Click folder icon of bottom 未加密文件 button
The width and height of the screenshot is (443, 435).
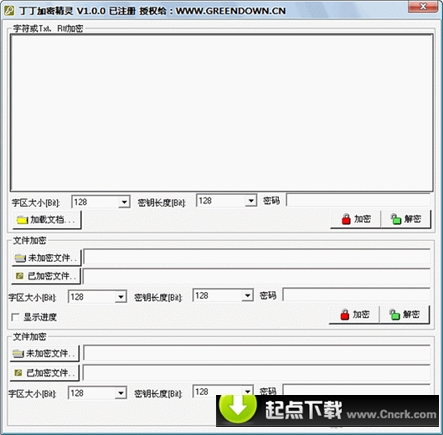tap(18, 354)
